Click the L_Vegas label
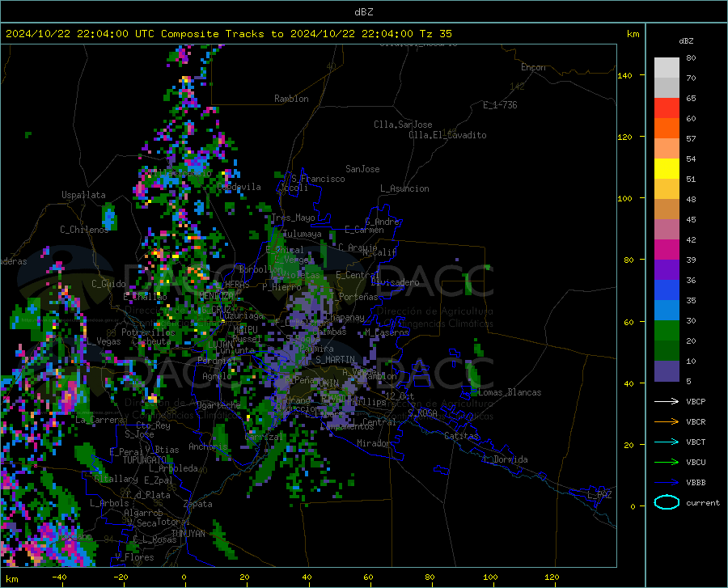Screen dimensions: 728x588 104,341
